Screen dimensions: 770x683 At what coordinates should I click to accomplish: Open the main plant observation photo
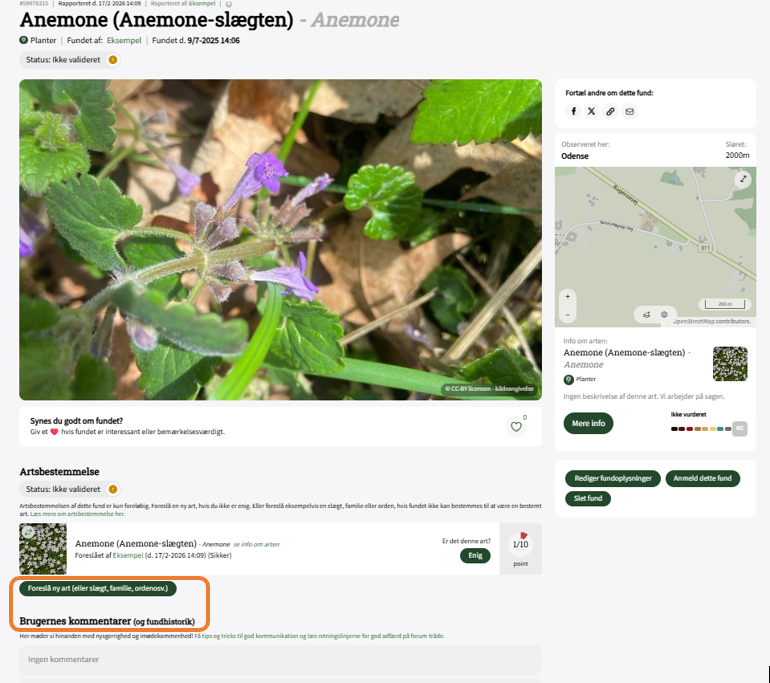click(x=280, y=240)
